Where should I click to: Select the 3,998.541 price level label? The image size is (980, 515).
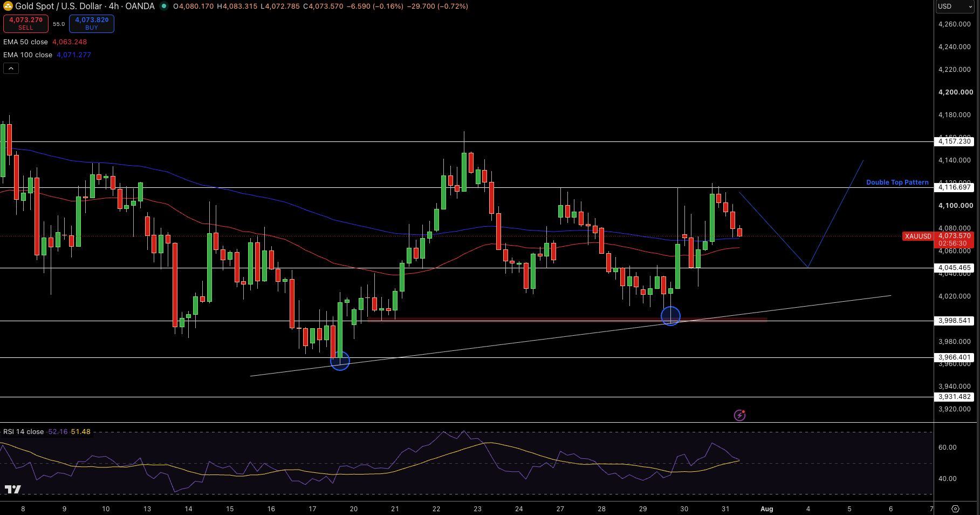954,321
